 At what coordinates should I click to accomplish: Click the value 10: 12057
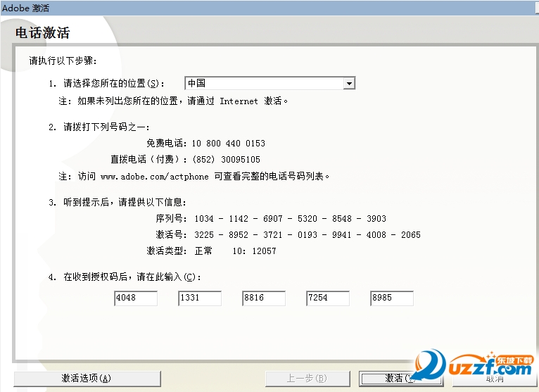254,251
